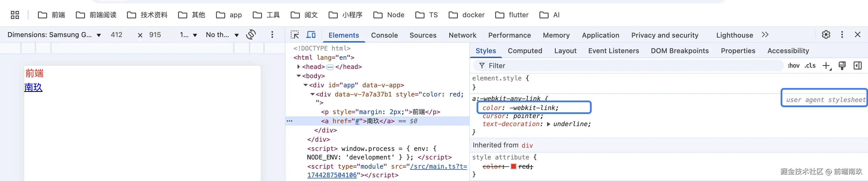
Task: Click the inspect element picker icon
Action: [x=294, y=35]
